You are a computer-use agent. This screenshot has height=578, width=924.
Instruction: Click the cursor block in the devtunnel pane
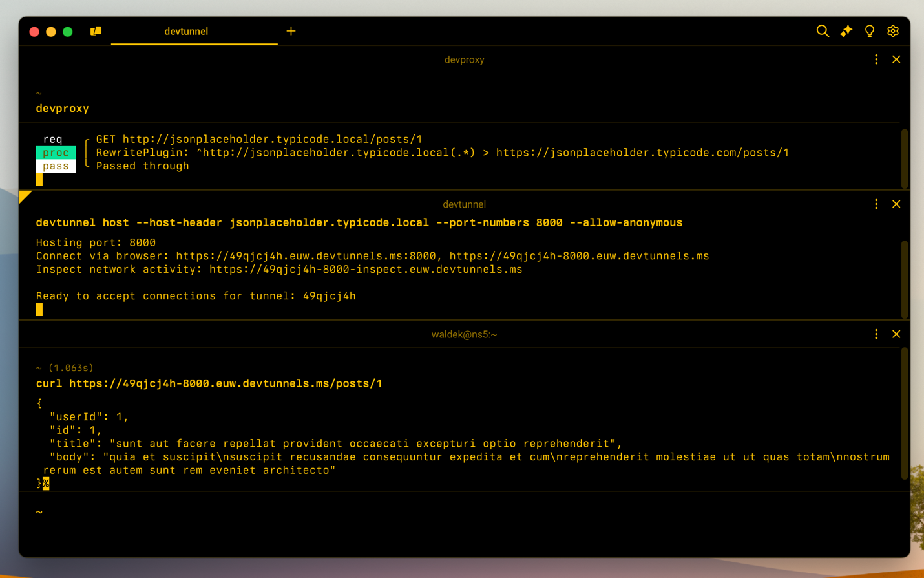(38, 309)
